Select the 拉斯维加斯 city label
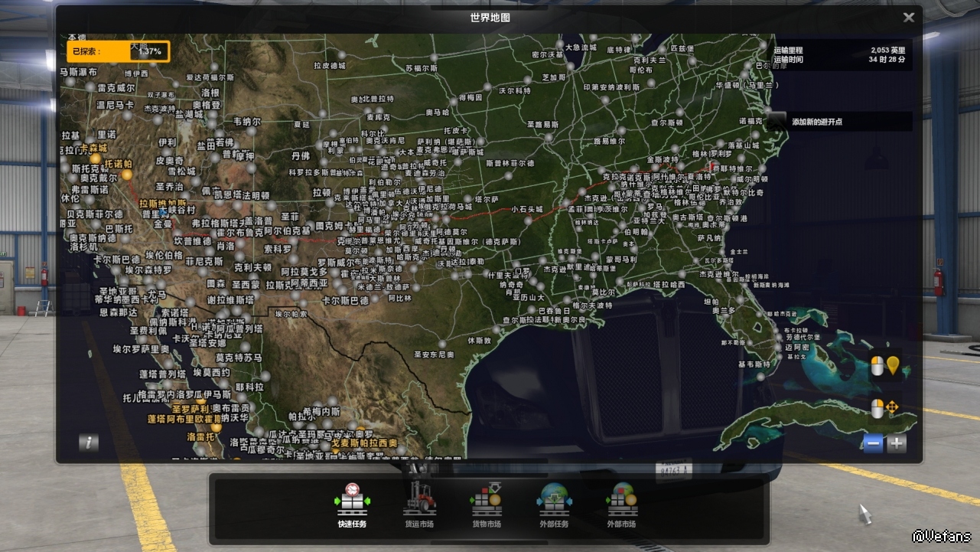The height and width of the screenshot is (552, 980). pyautogui.click(x=162, y=204)
